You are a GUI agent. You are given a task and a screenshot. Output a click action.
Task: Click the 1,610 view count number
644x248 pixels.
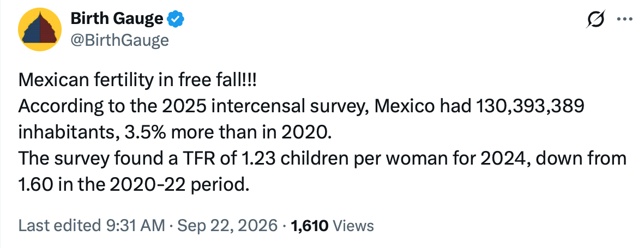click(309, 226)
